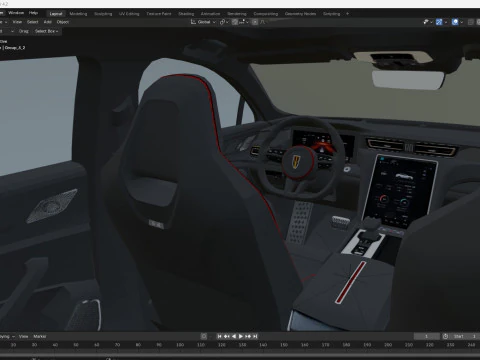
Task: Open the proportional editing falloff menu
Action: [x=263, y=22]
